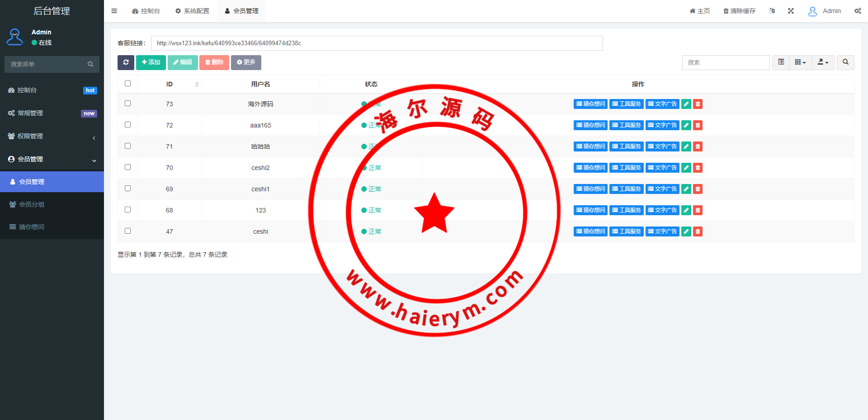This screenshot has height=420, width=868.
Task: Switch to the 系统配置 tab
Action: 192,11
